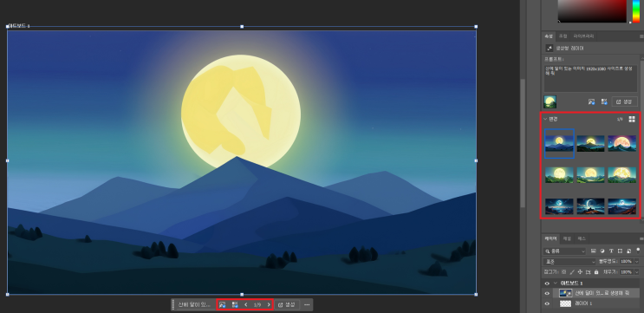The image size is (644, 313).
Task: Toggle lock image pixels brush icon
Action: (x=572, y=272)
